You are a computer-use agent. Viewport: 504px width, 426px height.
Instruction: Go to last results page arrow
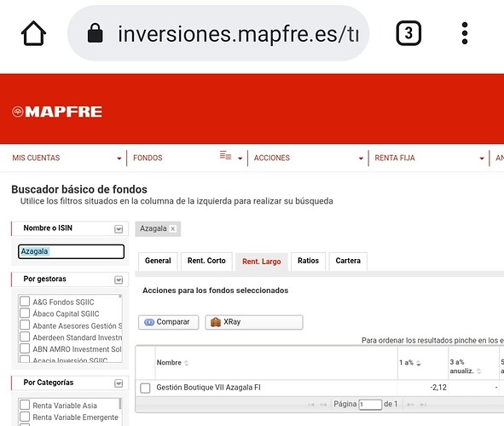pyautogui.click(x=423, y=405)
